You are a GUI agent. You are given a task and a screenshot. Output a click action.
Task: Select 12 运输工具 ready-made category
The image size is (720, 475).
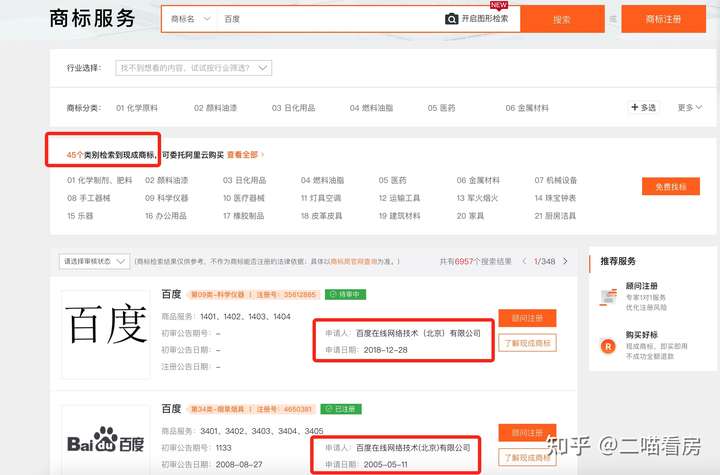(399, 198)
